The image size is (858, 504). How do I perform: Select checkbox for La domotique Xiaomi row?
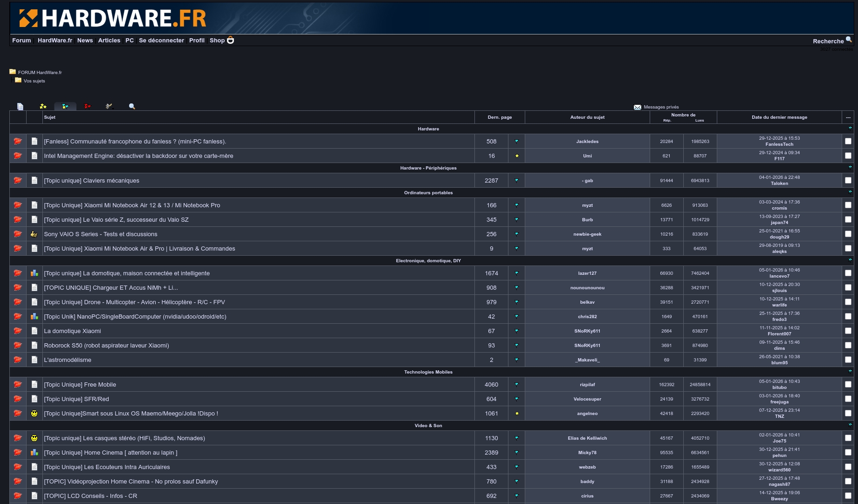pyautogui.click(x=848, y=331)
